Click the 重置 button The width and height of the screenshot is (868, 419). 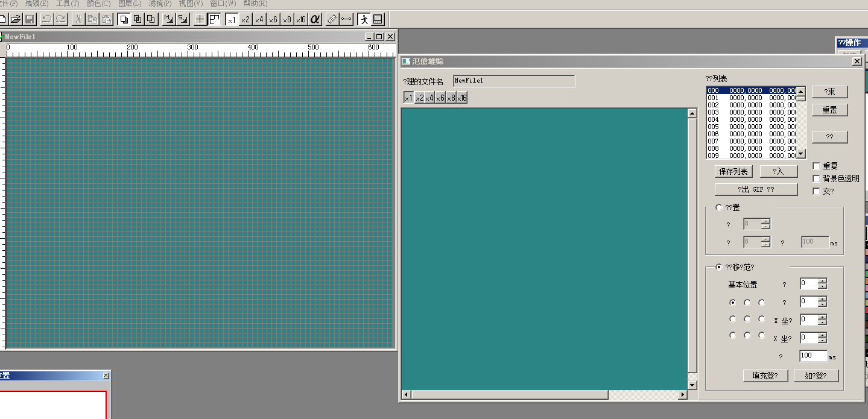tap(830, 110)
